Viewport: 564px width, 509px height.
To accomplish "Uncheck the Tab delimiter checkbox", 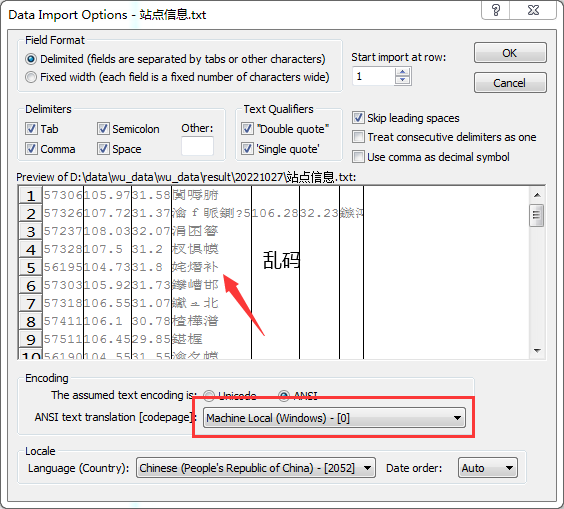I will click(x=31, y=128).
